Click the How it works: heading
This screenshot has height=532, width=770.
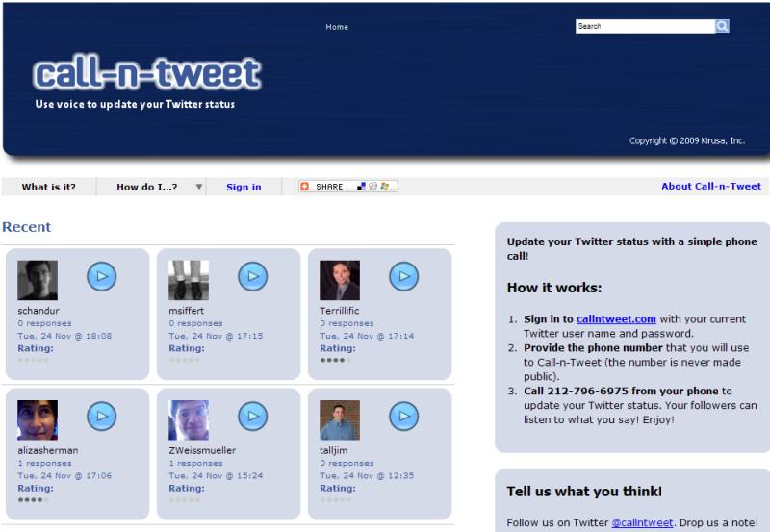[554, 288]
